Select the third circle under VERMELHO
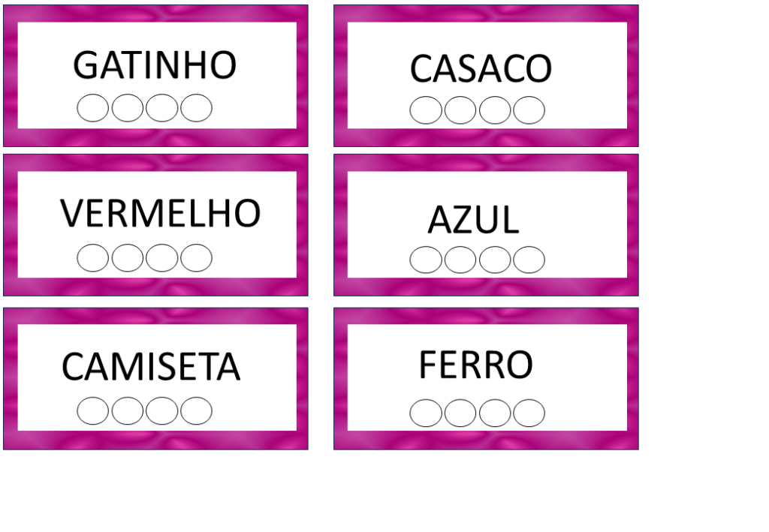 (161, 257)
